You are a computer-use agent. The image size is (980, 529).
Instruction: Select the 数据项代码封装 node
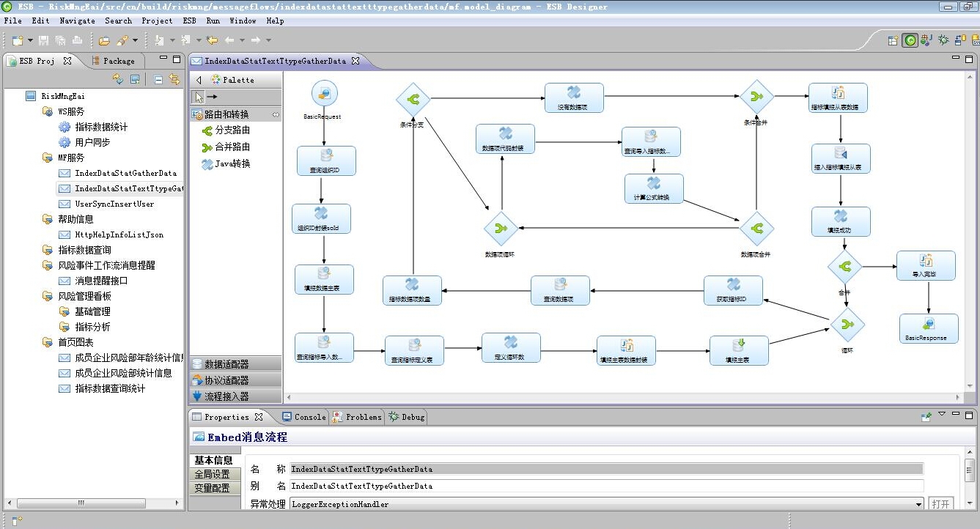coord(505,138)
